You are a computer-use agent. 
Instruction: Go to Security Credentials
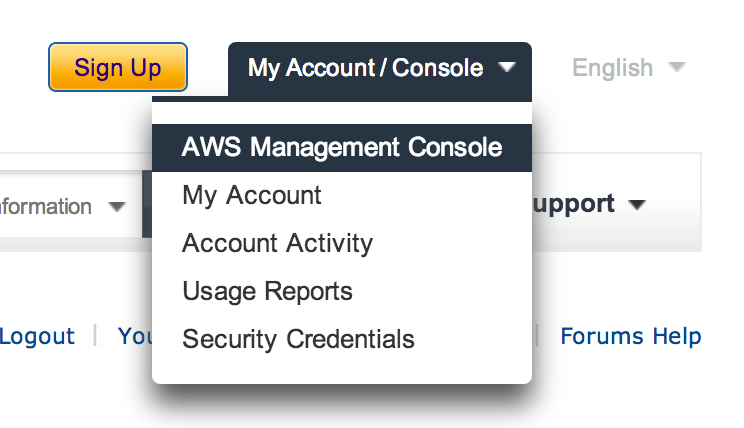[298, 339]
